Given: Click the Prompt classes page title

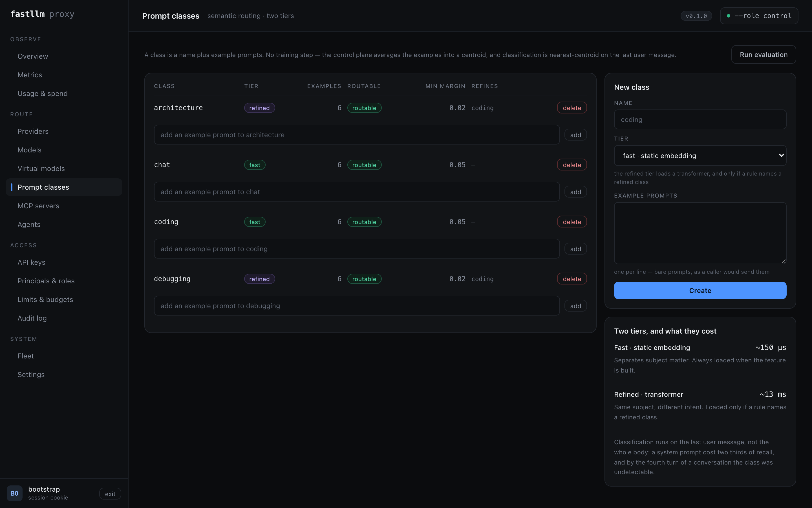Looking at the screenshot, I should click(171, 16).
